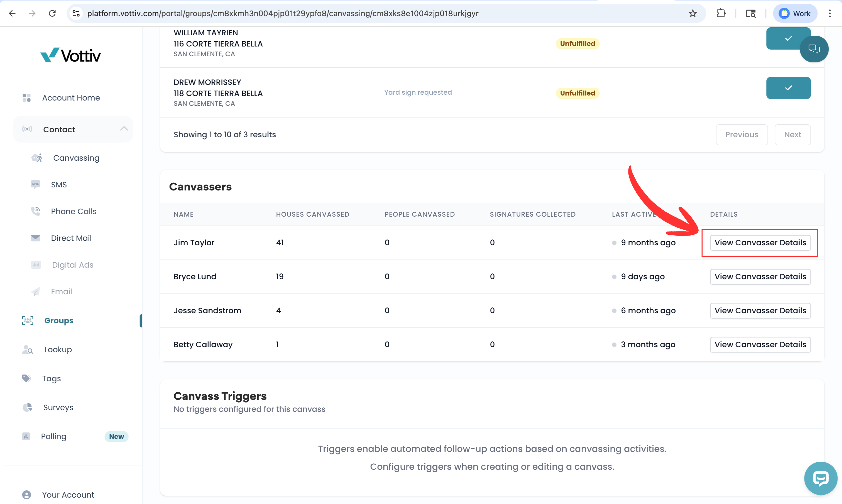This screenshot has width=842, height=504.
Task: Click the "9 days ago" last active cell
Action: 643,277
